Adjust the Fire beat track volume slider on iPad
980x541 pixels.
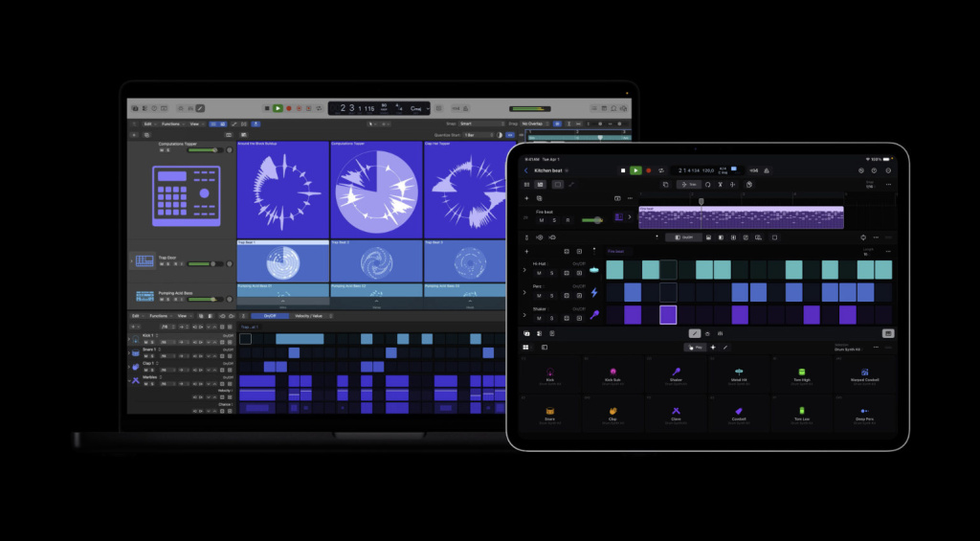(591, 220)
